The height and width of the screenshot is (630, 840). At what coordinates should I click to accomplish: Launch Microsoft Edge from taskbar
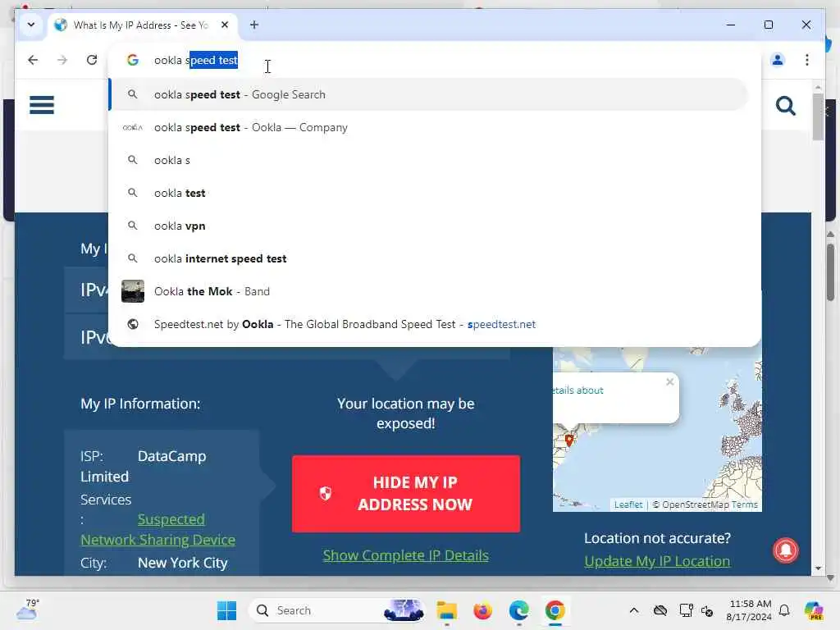pos(518,610)
